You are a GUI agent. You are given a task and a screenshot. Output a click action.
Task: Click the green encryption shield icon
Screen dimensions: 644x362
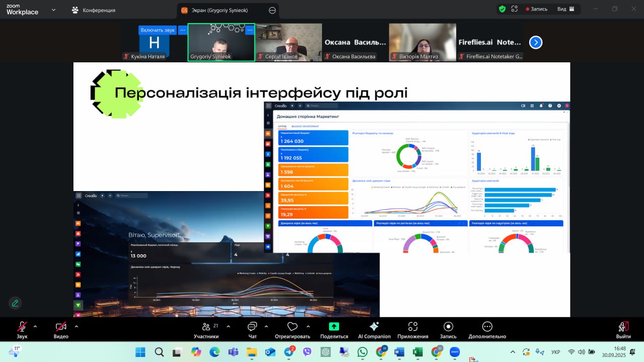coord(502,9)
